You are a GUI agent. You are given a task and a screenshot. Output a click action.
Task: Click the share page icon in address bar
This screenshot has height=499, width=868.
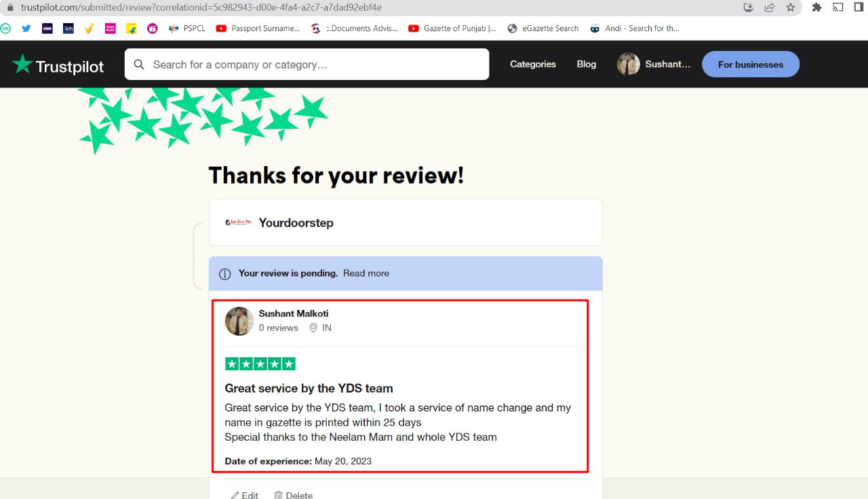pos(770,7)
